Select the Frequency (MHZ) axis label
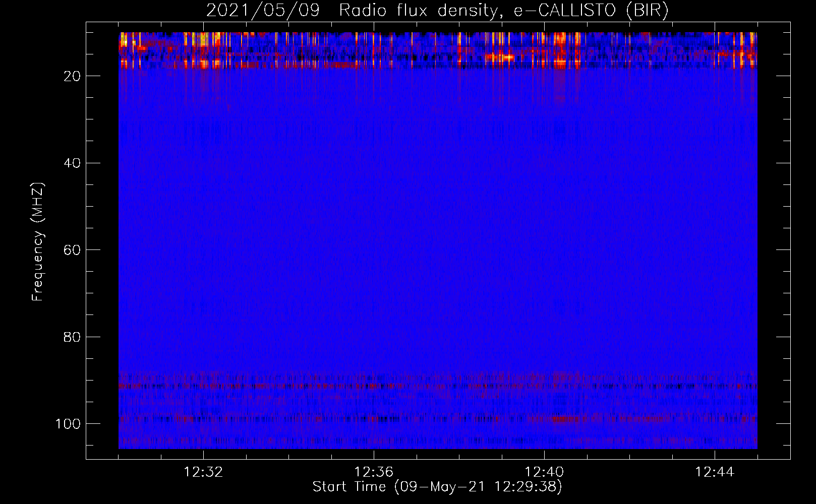This screenshot has height=504, width=816. coord(38,242)
